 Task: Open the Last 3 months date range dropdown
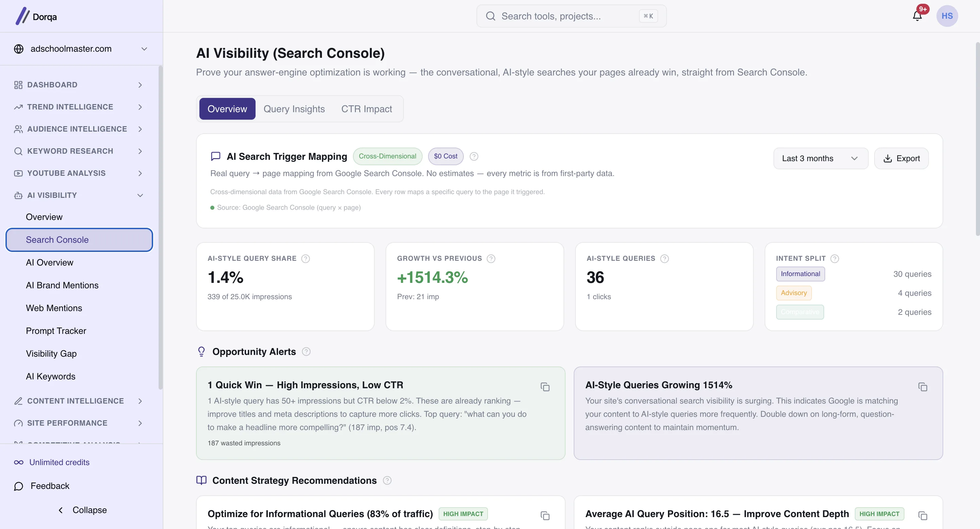(x=821, y=158)
